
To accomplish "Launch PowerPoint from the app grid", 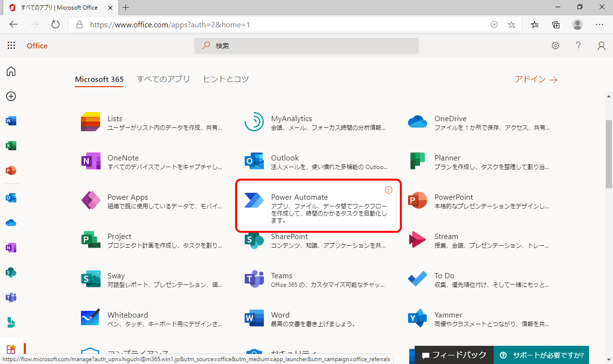I will (x=418, y=201).
